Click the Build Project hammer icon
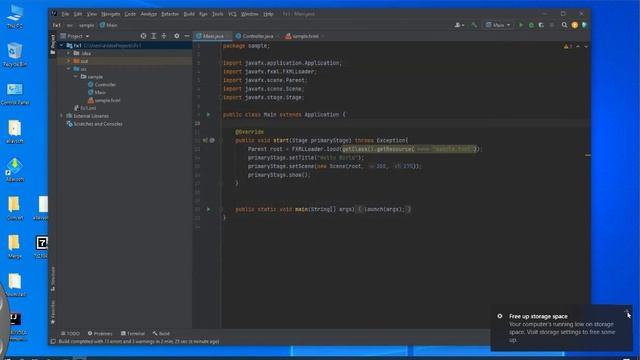 coord(474,25)
